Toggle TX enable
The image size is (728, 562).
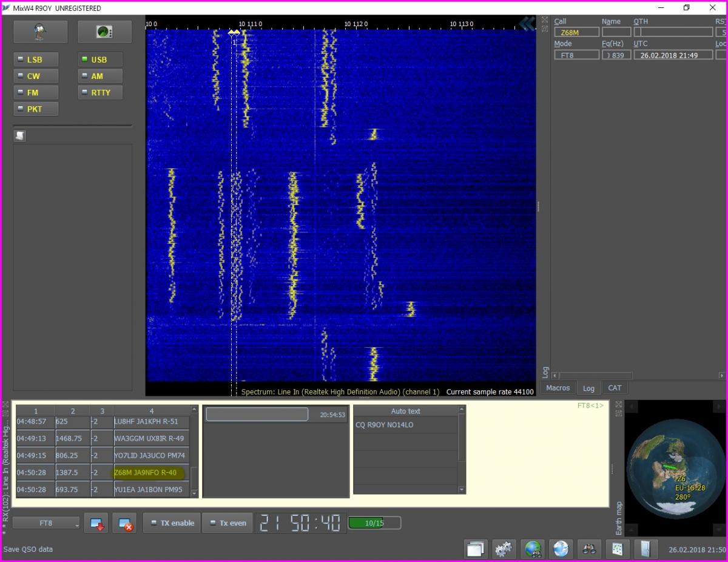coord(172,523)
